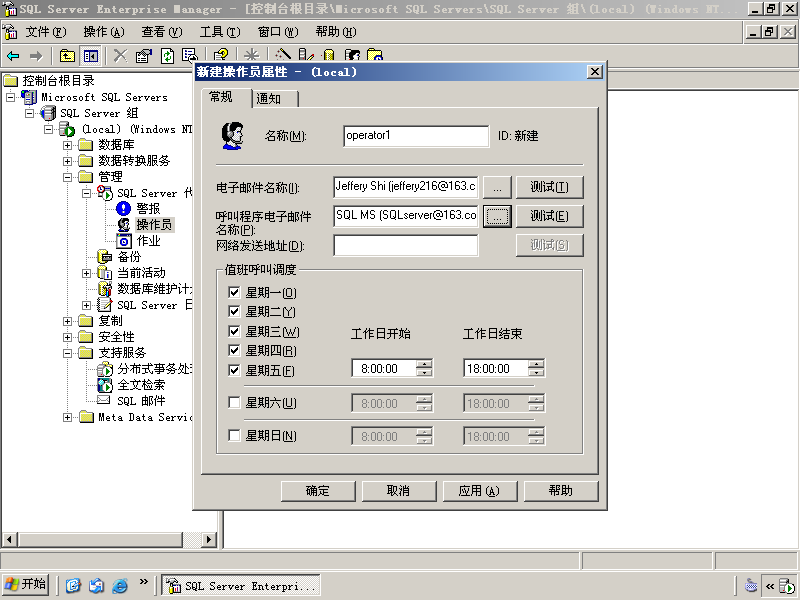This screenshot has width=800, height=600.
Task: Uncheck the 星期五 checkbox
Action: coord(234,370)
